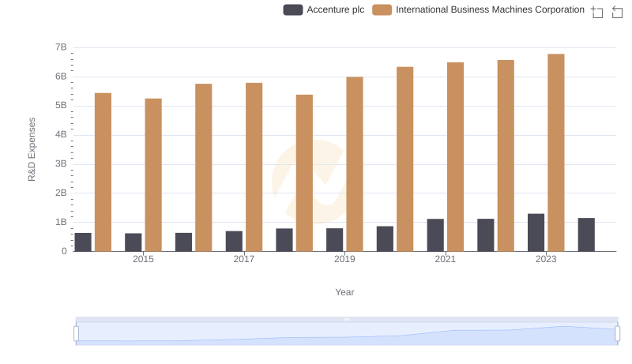
Task: Click the IBM tan legend swatch
Action: (x=382, y=9)
